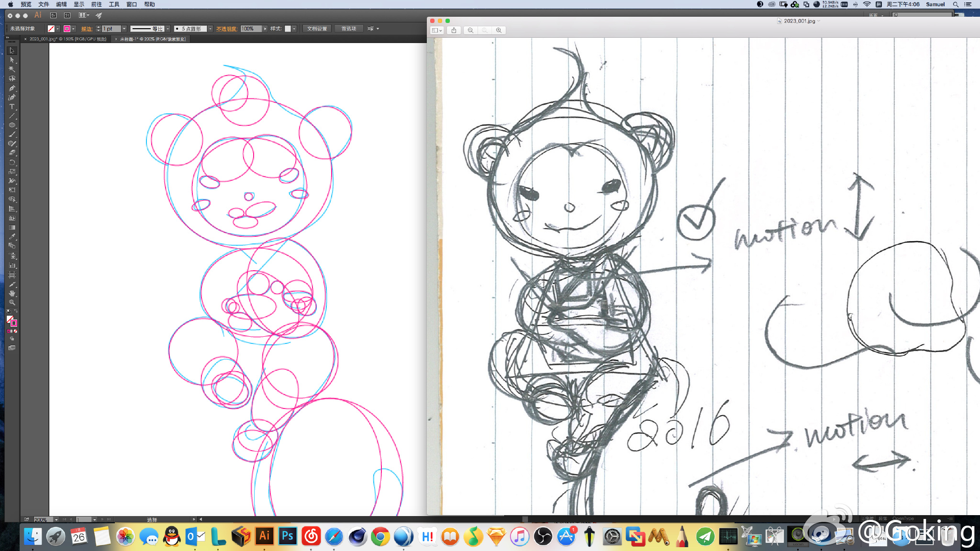
Task: Open the 编辑 menu
Action: 61,4
